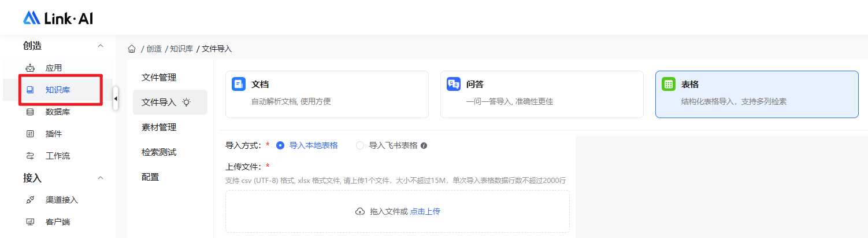Image resolution: width=868 pixels, height=238 pixels.
Task: Open 应用 in the sidebar
Action: [x=58, y=68]
